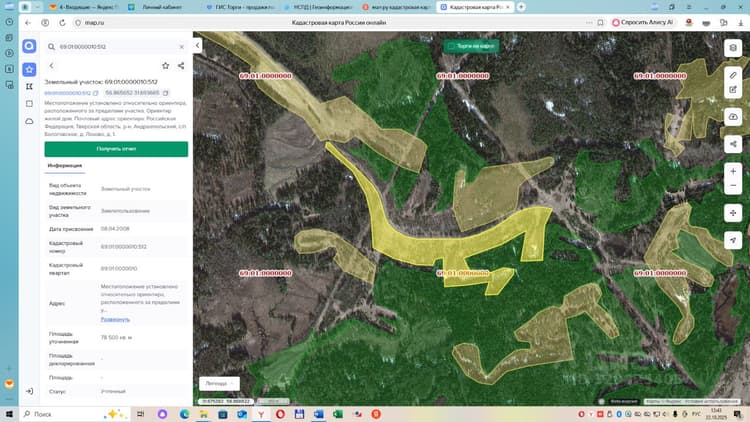Locate me with the navigation arrow button
Viewport: 750px width, 422px height.
tap(733, 240)
